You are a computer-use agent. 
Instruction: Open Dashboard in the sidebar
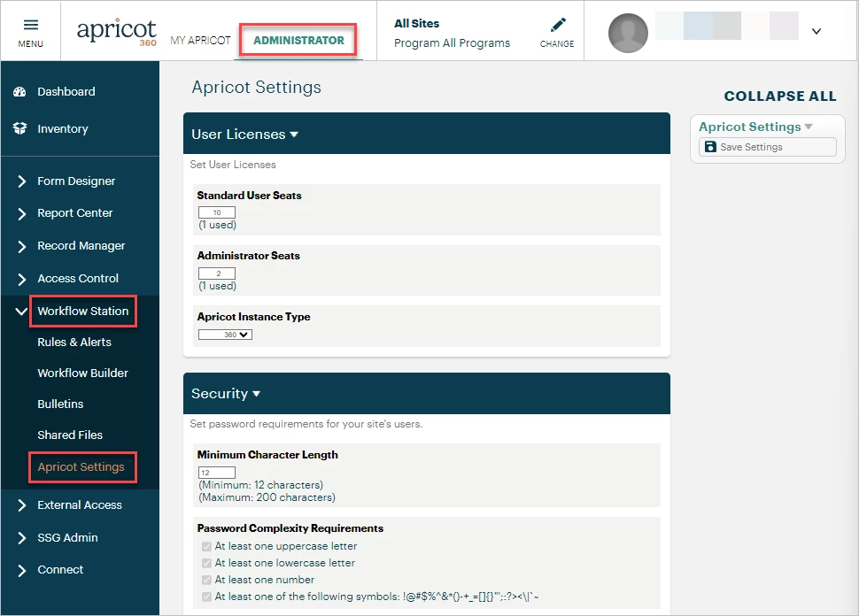(66, 91)
